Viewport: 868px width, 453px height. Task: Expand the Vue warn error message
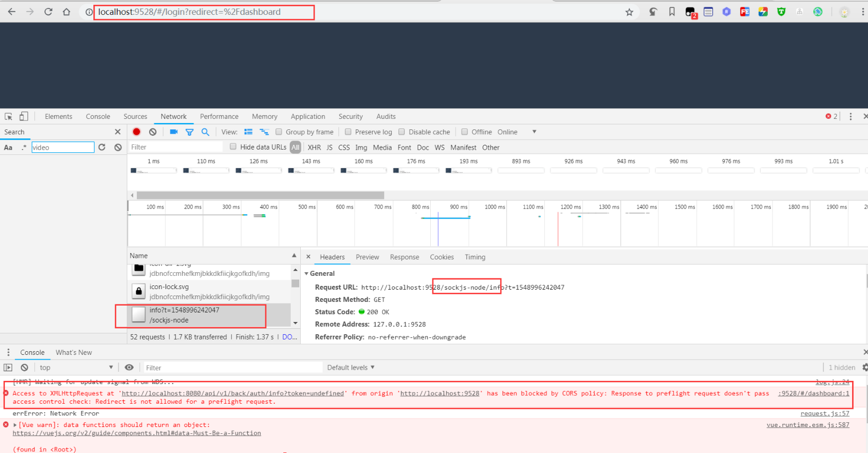point(15,425)
